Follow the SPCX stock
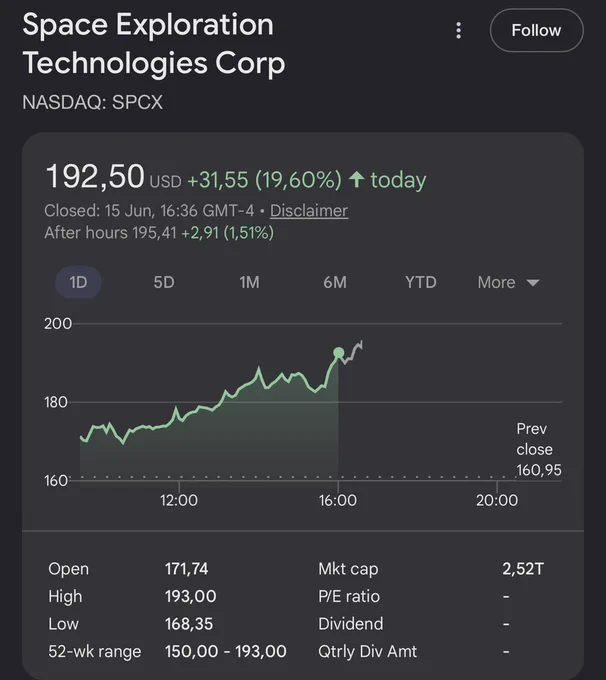Screen dimensions: 606x680 [537, 30]
